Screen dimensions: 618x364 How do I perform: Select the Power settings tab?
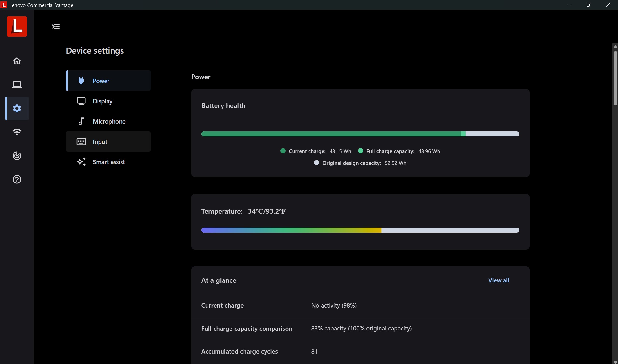tap(108, 81)
